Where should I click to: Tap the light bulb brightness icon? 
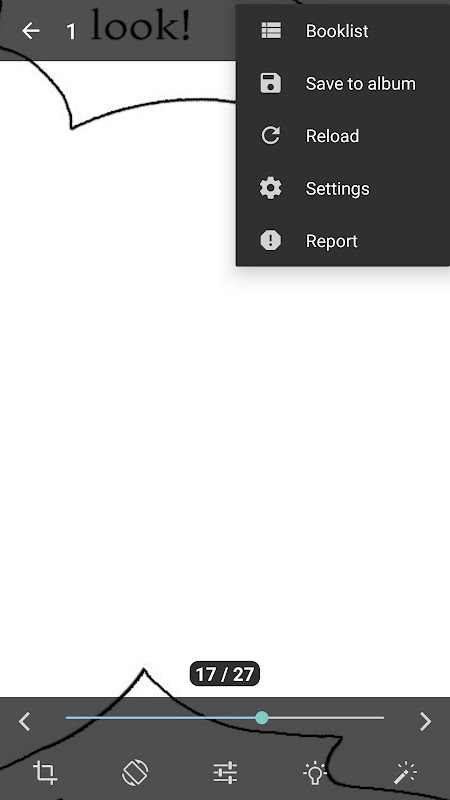click(315, 772)
